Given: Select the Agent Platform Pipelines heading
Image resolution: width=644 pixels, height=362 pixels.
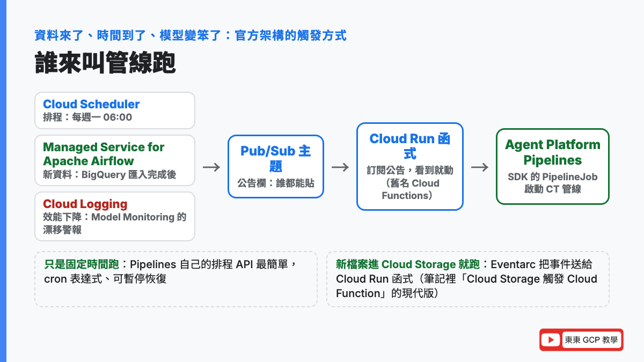Looking at the screenshot, I should (x=553, y=152).
